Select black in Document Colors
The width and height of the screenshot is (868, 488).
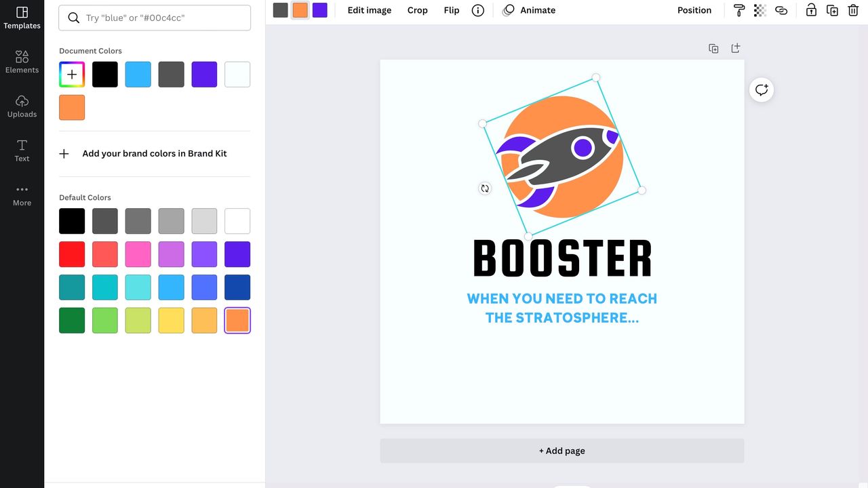[105, 75]
